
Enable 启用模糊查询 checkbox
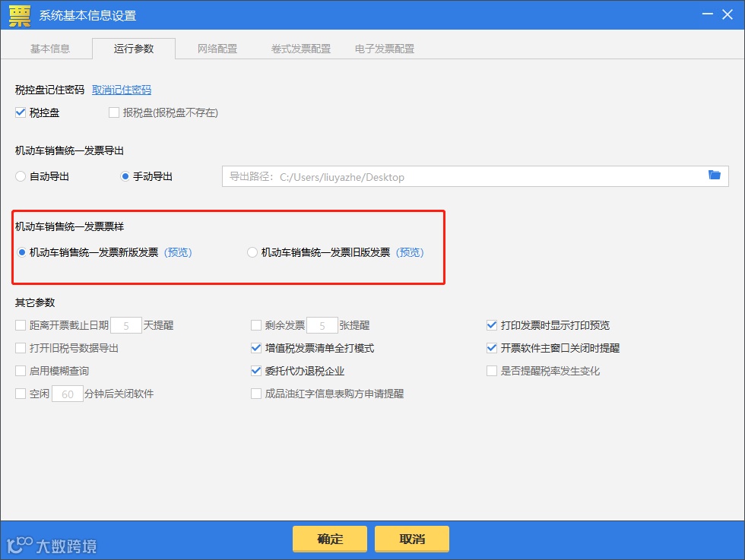coord(21,371)
